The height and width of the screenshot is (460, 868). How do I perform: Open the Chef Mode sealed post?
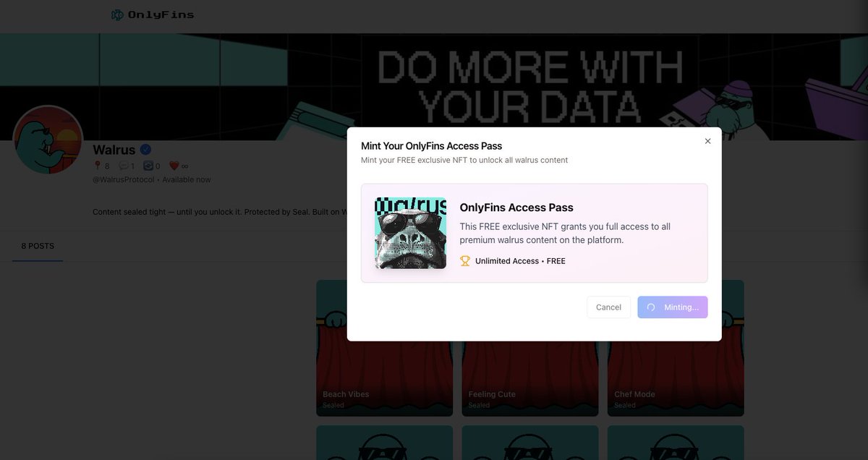tap(676, 348)
